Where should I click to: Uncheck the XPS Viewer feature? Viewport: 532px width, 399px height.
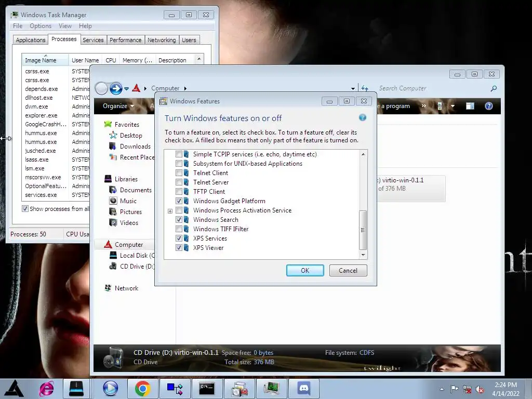(x=179, y=248)
